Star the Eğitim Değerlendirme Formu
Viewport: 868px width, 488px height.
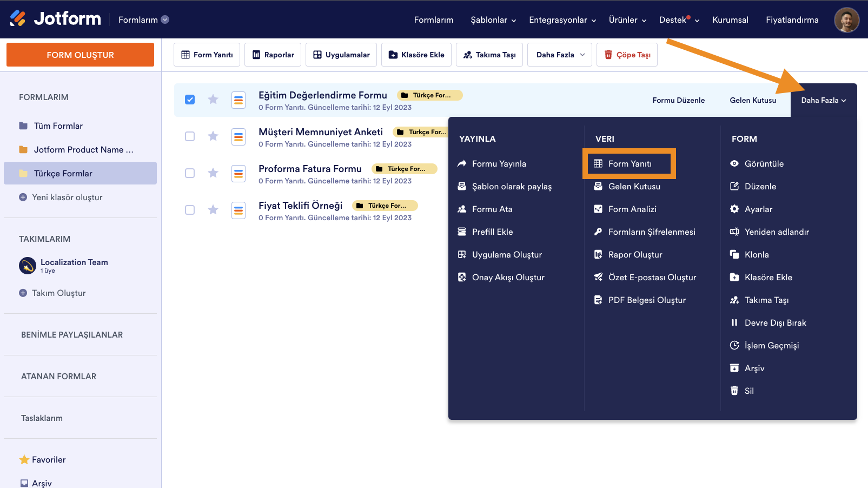pos(213,100)
